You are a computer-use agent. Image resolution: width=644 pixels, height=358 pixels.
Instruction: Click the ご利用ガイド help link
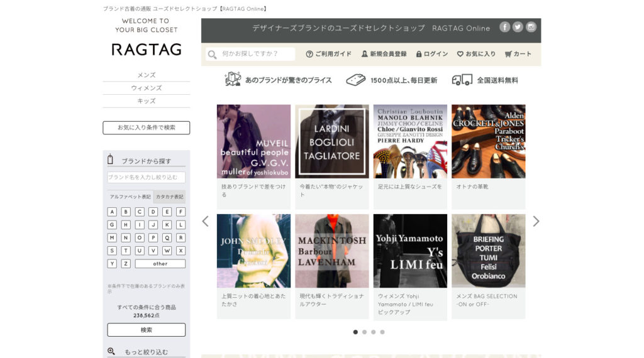[328, 54]
